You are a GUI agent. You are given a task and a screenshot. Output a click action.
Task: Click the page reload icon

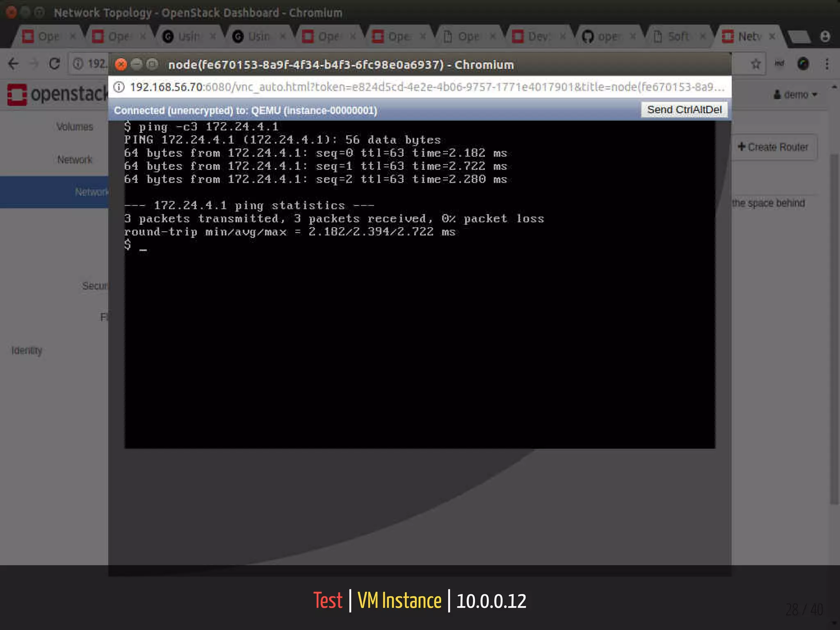pyautogui.click(x=55, y=64)
